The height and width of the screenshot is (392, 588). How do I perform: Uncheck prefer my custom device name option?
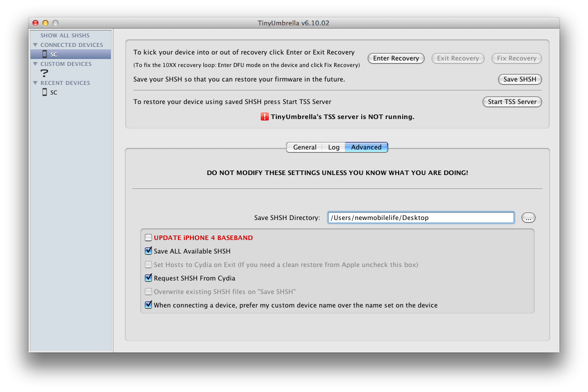click(x=148, y=305)
